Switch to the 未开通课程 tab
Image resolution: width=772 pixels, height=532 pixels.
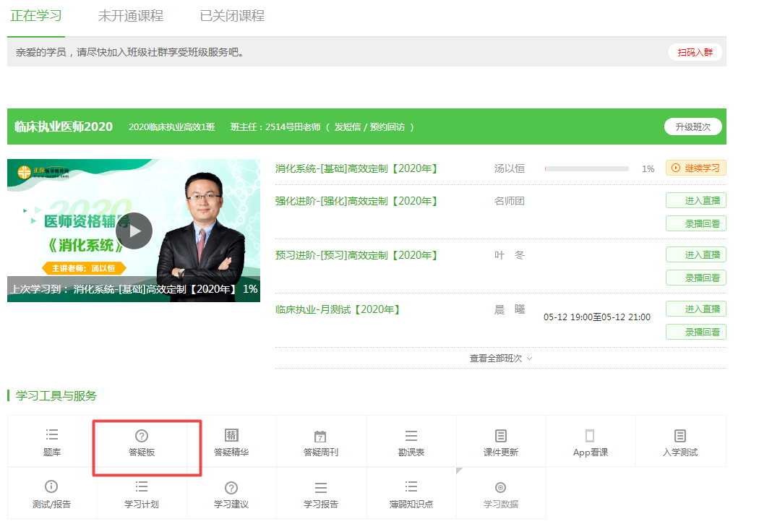(x=131, y=16)
